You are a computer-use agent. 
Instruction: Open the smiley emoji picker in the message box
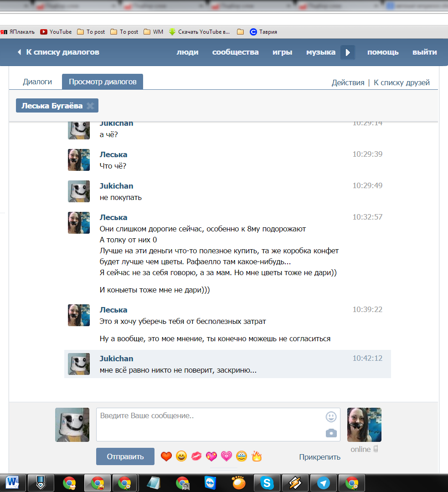point(331,417)
